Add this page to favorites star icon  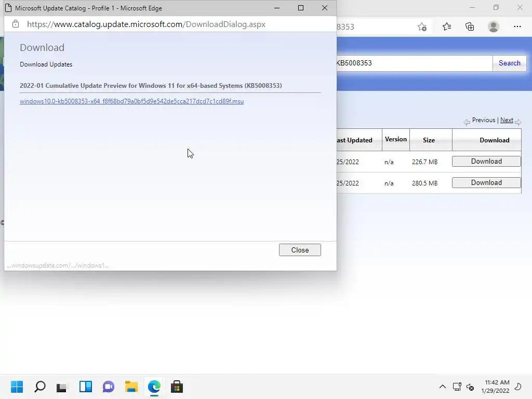point(422,26)
